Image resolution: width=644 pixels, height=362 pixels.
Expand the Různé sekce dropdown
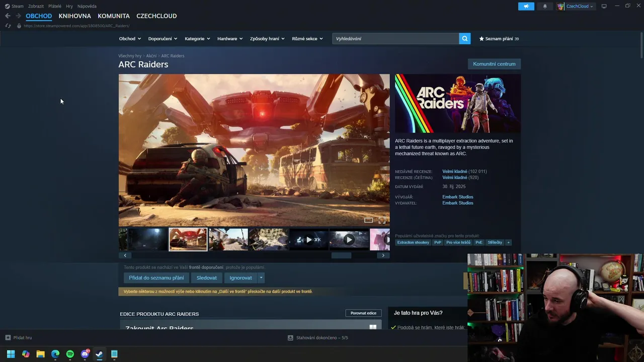307,39
